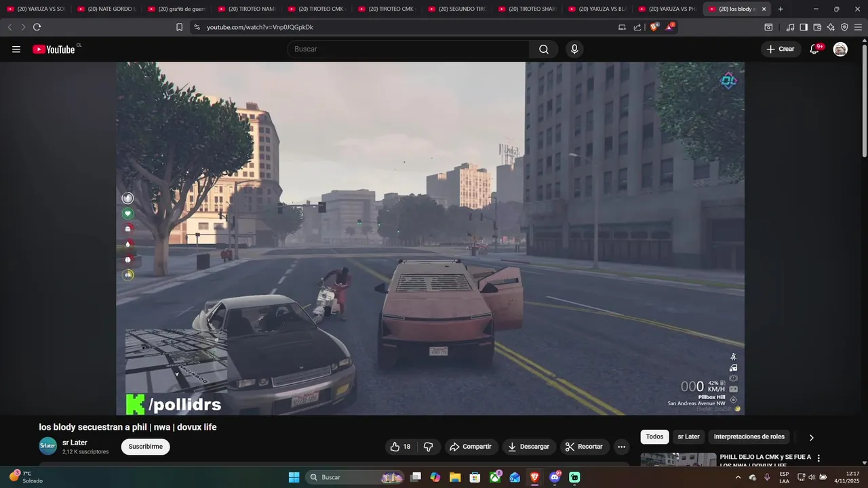Switch to the 'YAKUZA VS BLA' tab
The width and height of the screenshot is (868, 488).
click(597, 9)
